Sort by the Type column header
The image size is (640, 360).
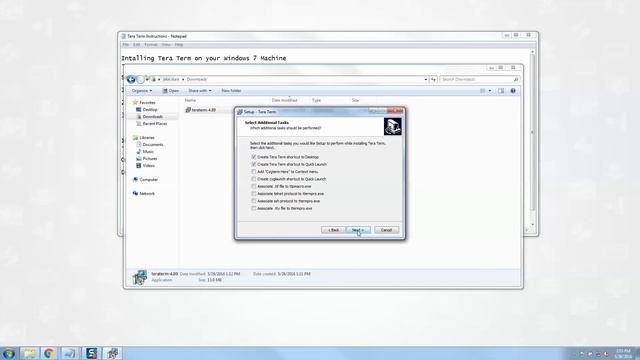click(x=316, y=100)
